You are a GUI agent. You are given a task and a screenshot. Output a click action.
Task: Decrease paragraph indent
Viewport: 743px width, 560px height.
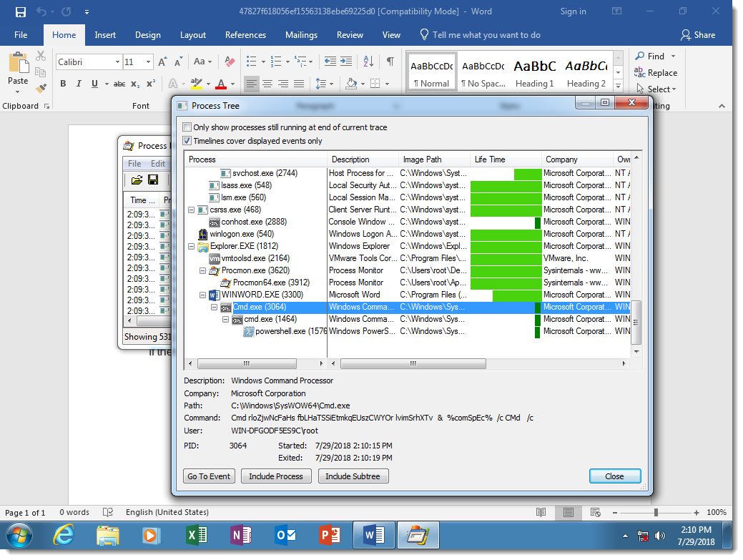pyautogui.click(x=330, y=62)
